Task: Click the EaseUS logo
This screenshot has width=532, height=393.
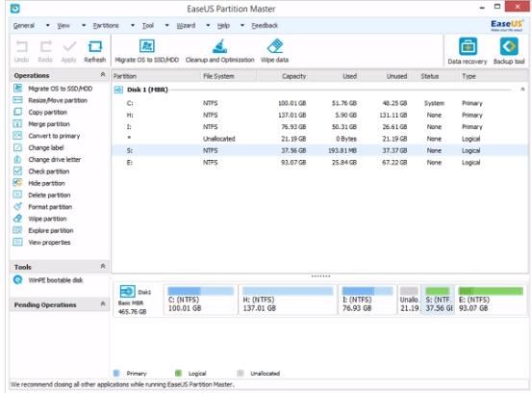Action: (x=507, y=25)
